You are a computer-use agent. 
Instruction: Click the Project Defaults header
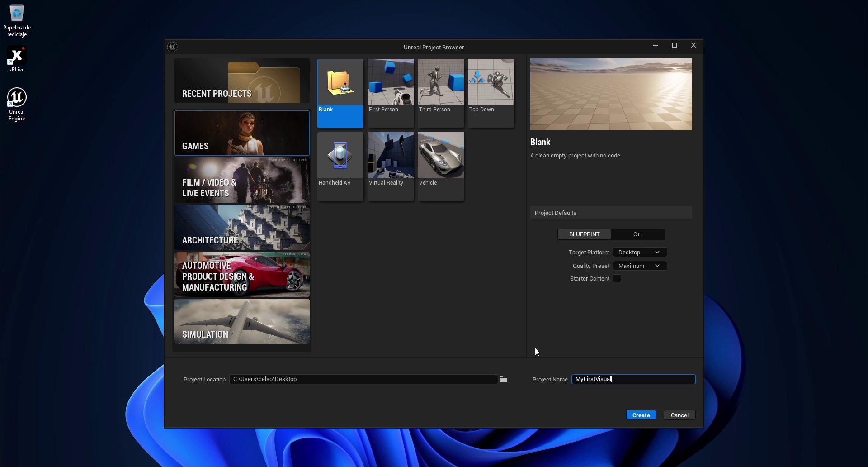[611, 213]
